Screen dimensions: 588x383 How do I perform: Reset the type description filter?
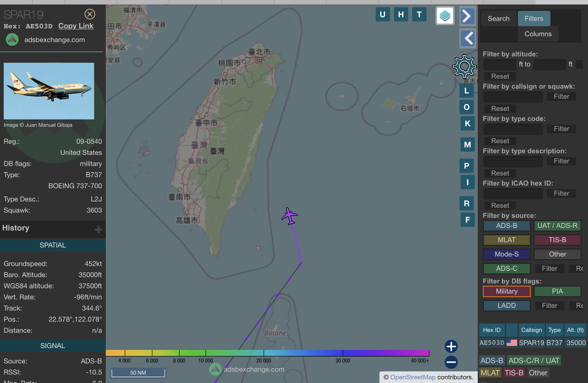(500, 173)
